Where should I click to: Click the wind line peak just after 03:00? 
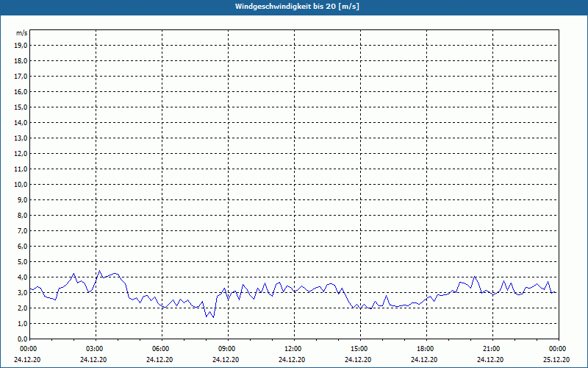(x=100, y=271)
